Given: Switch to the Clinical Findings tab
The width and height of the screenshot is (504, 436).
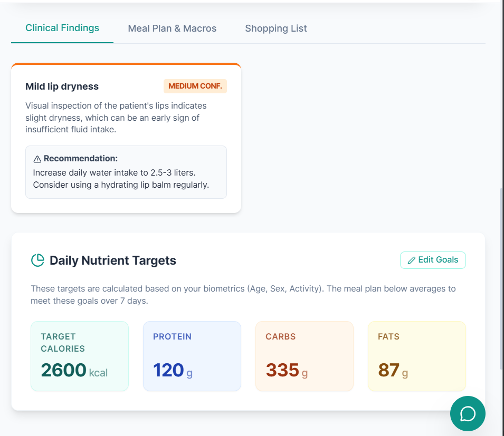Looking at the screenshot, I should click(x=62, y=28).
